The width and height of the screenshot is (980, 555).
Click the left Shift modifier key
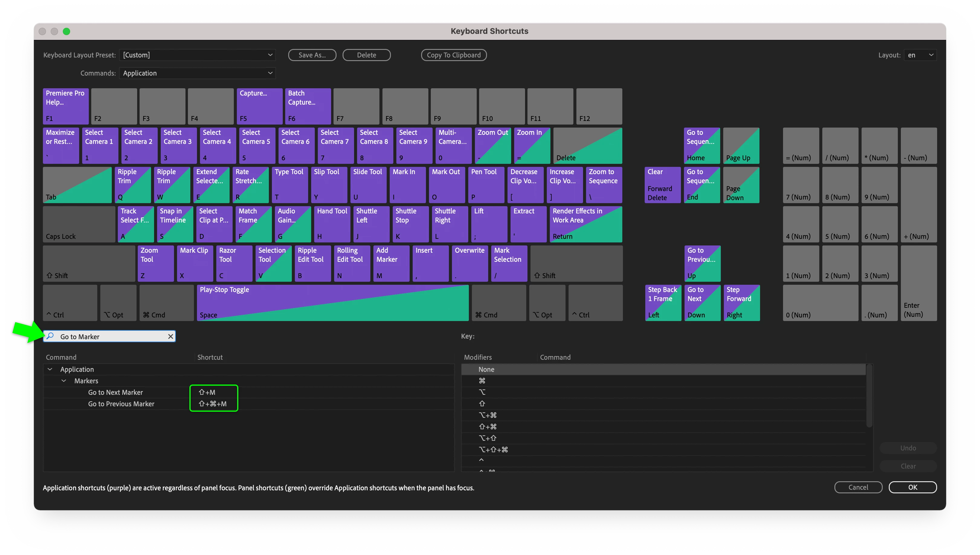pyautogui.click(x=89, y=263)
